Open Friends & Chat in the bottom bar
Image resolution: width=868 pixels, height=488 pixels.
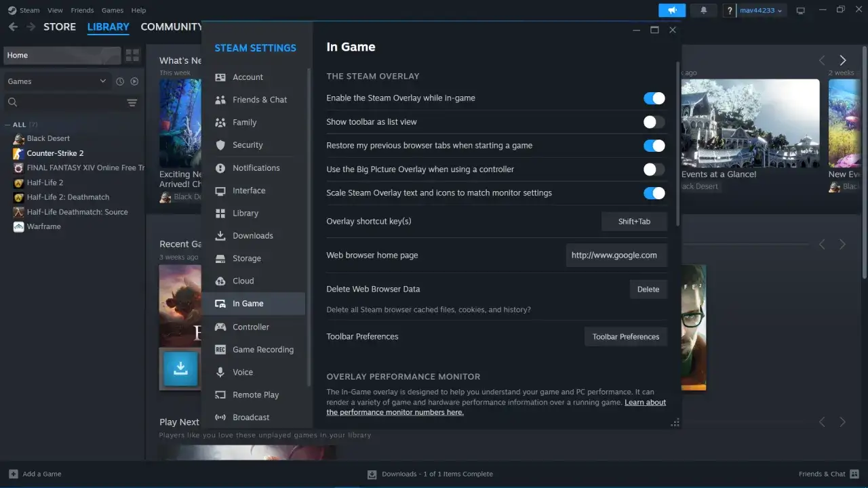coord(829,474)
